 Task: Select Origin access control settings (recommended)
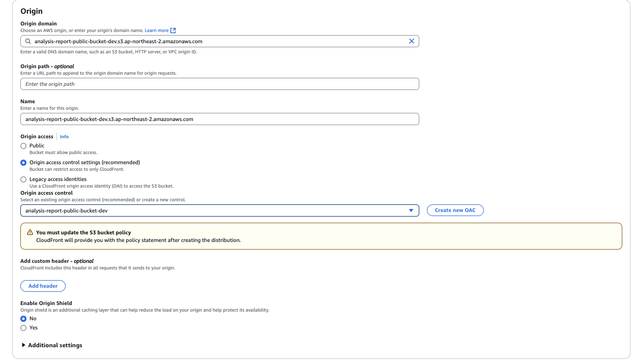(23, 163)
